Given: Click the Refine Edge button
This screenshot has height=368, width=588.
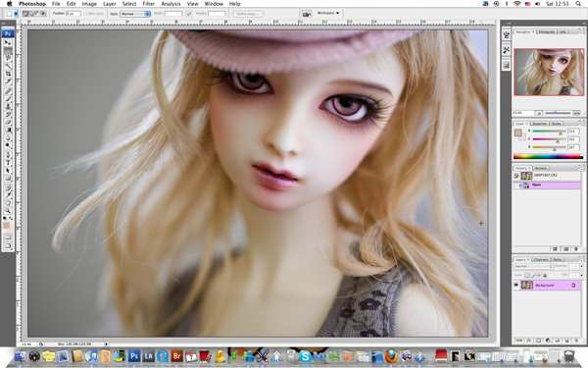Looking at the screenshot, I should pyautogui.click(x=248, y=14).
